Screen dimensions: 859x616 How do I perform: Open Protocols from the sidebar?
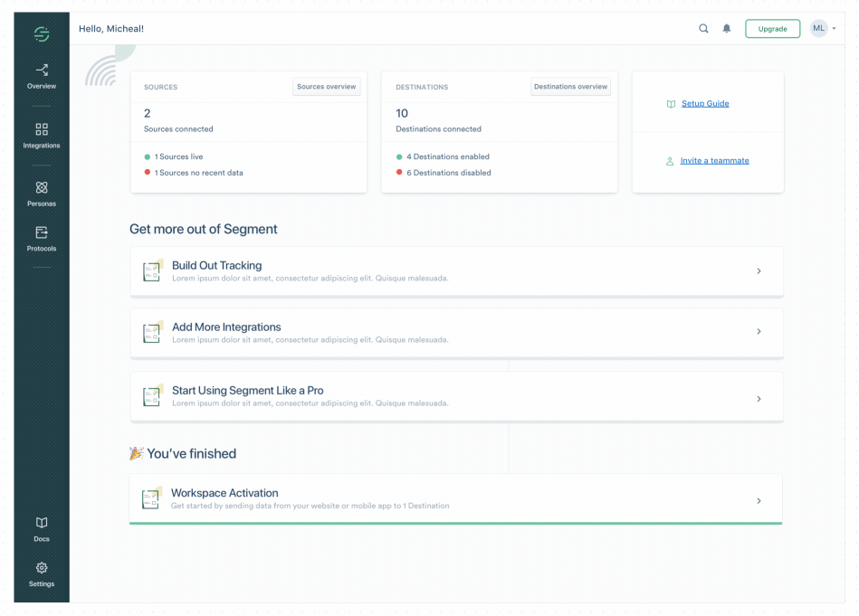pyautogui.click(x=42, y=239)
